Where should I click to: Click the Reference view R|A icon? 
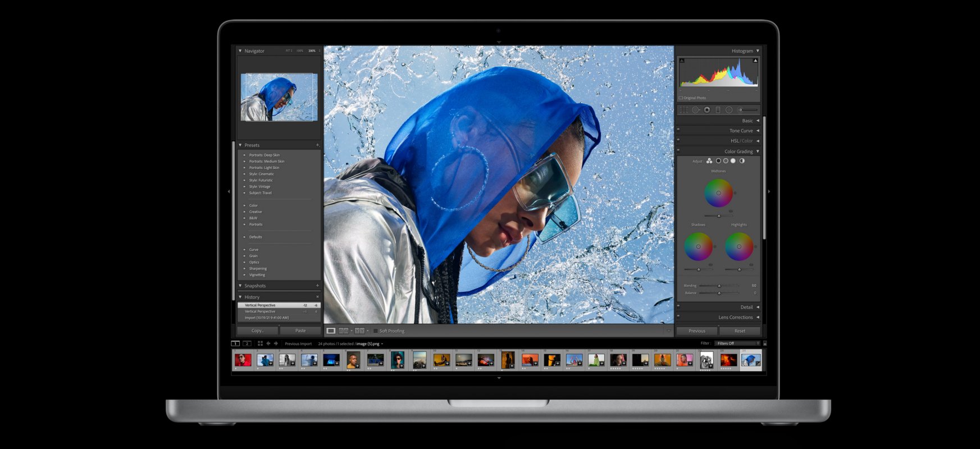point(344,331)
